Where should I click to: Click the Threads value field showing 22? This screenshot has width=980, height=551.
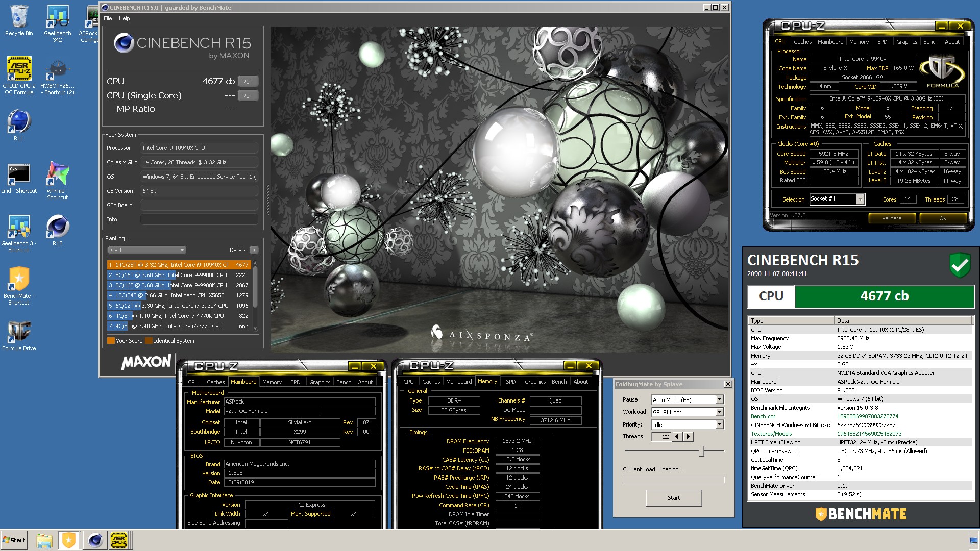tap(661, 437)
